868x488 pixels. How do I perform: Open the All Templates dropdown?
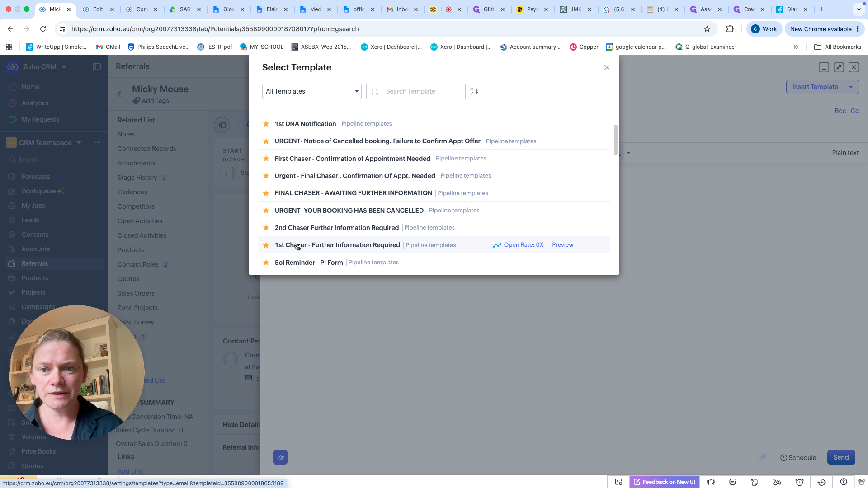[312, 91]
